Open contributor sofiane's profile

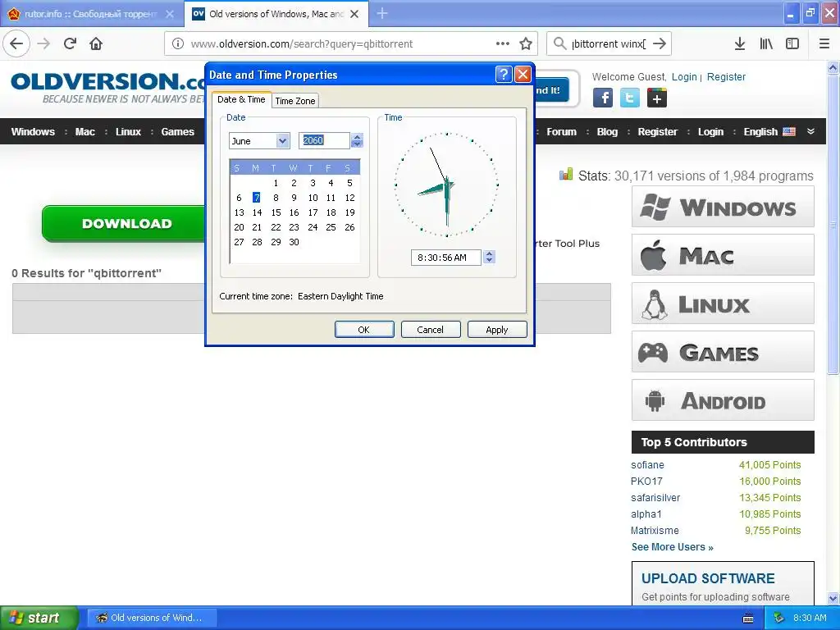(647, 465)
